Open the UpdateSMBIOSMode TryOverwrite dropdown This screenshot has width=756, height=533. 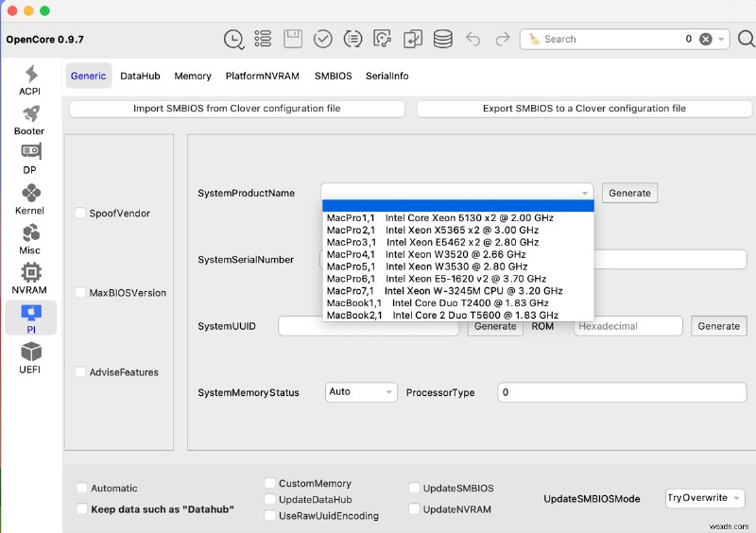click(705, 498)
